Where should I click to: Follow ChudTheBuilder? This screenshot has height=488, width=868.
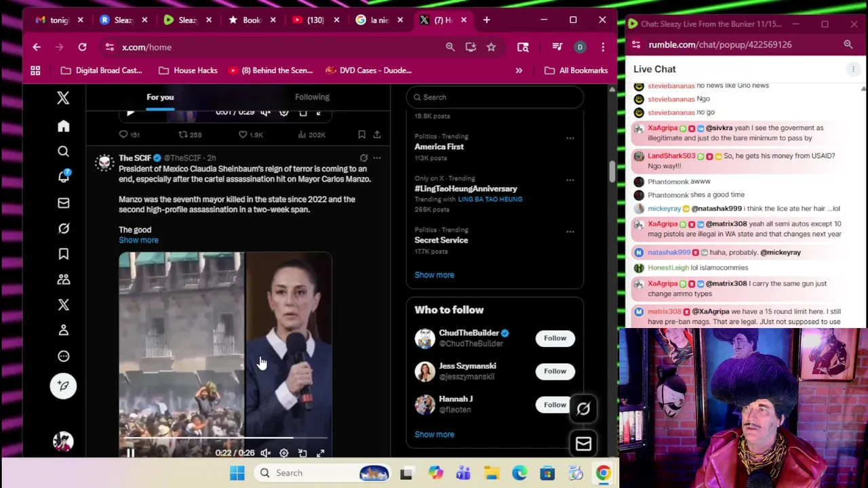(x=555, y=338)
